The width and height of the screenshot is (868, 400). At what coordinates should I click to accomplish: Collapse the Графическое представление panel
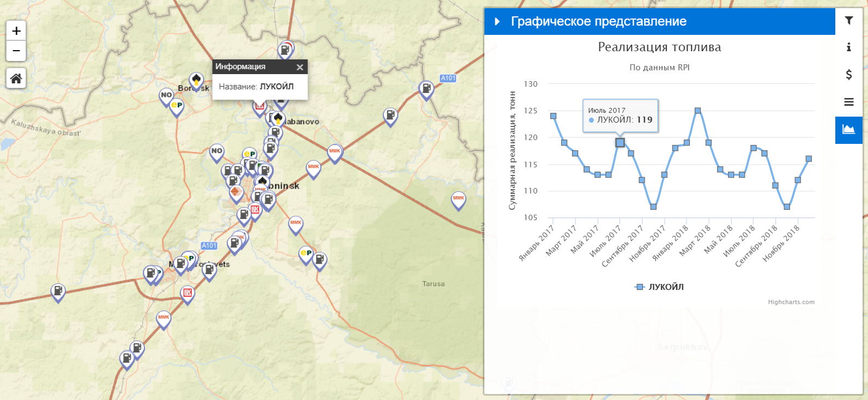point(497,22)
